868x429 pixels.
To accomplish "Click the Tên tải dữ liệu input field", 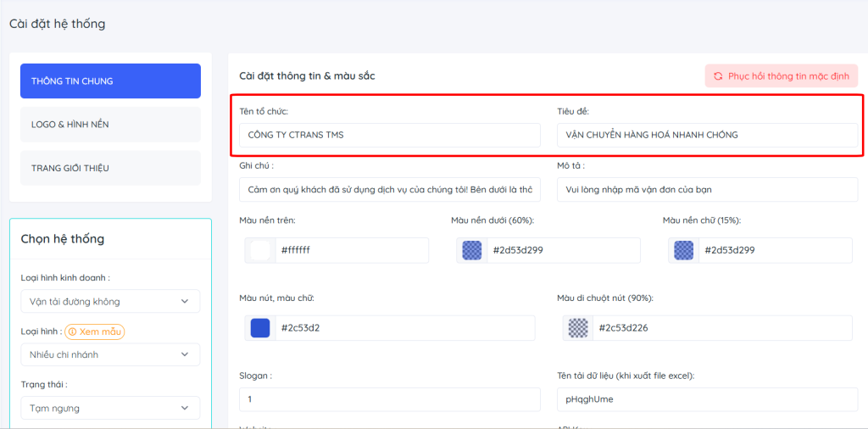I will pyautogui.click(x=707, y=399).
